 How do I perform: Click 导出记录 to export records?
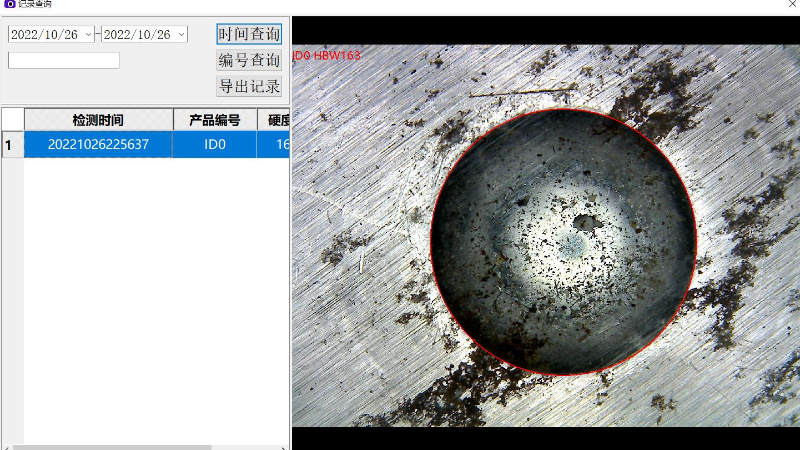(249, 86)
